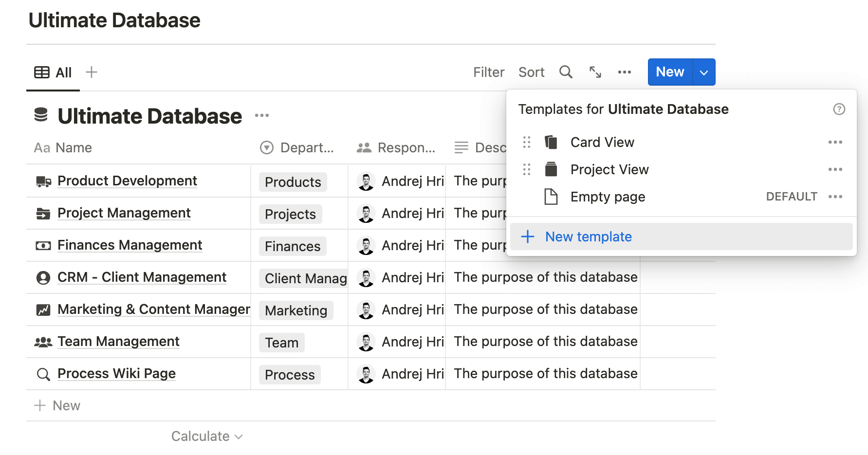
Task: Click Filter in the database toolbar
Action: tap(488, 72)
